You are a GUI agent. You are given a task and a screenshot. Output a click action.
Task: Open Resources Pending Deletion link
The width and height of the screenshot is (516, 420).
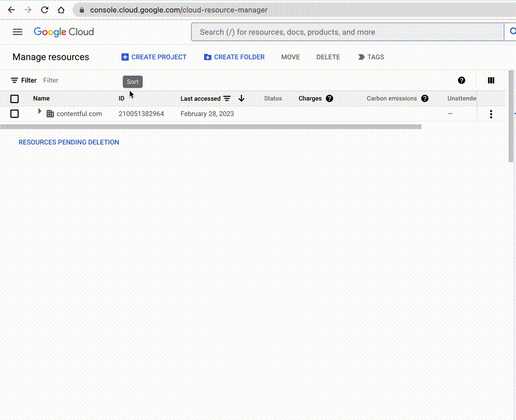pyautogui.click(x=69, y=142)
